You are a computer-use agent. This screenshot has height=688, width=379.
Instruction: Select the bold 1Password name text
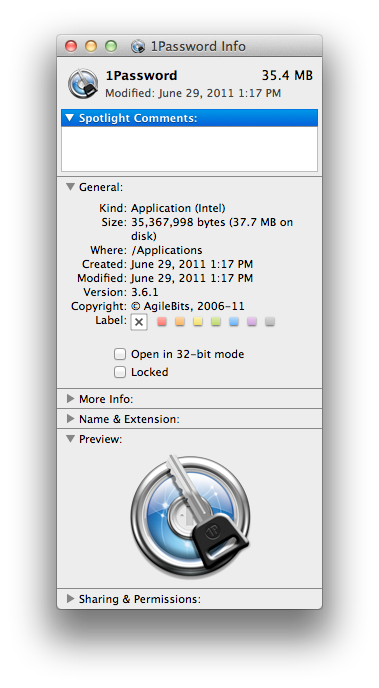141,75
